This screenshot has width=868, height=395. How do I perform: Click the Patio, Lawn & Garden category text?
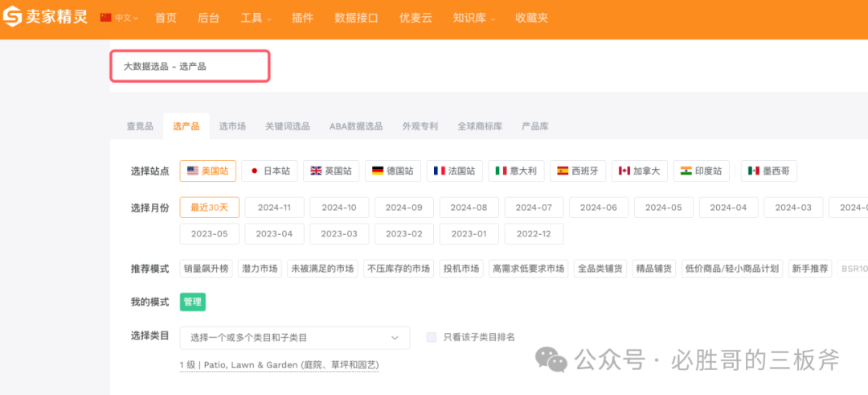coord(279,365)
